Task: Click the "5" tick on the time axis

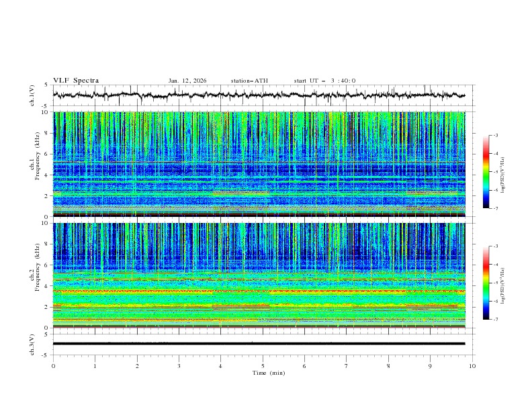Action: [263, 366]
